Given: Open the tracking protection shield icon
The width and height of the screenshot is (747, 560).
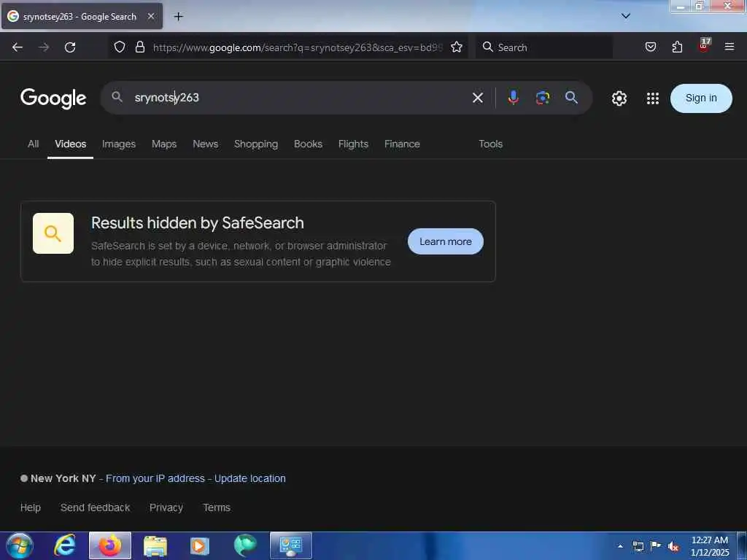Looking at the screenshot, I should pos(120,47).
